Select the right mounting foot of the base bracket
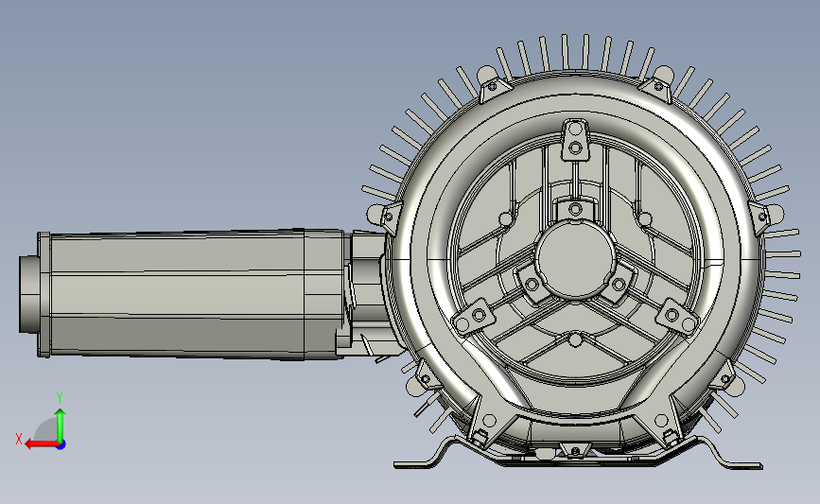This screenshot has width=820, height=504. click(x=729, y=455)
